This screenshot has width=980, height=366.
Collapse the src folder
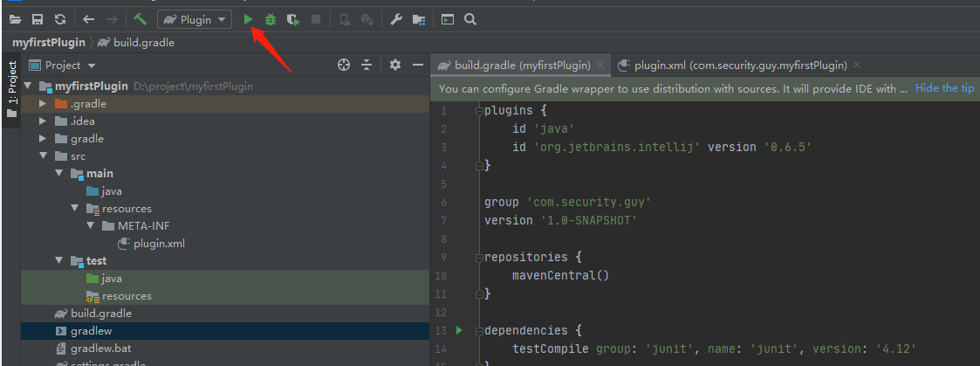click(43, 155)
